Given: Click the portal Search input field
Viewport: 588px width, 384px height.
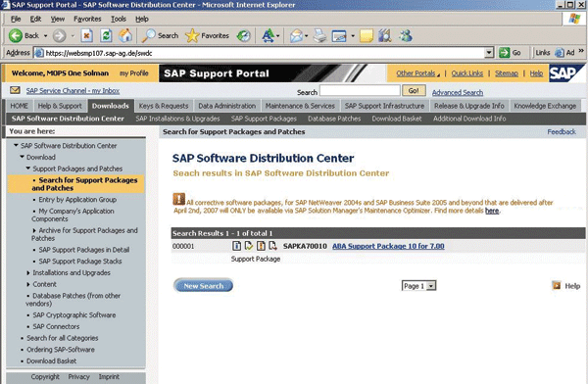Looking at the screenshot, I should [x=360, y=90].
